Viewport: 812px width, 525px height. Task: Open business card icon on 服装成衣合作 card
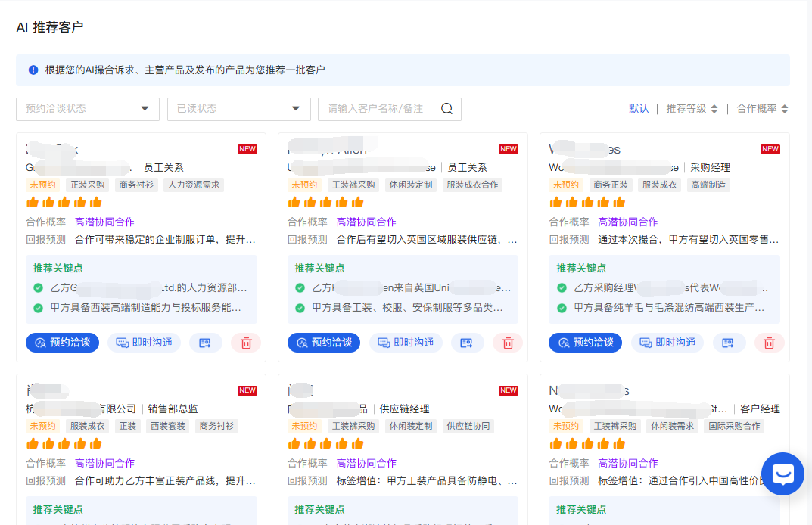point(467,343)
